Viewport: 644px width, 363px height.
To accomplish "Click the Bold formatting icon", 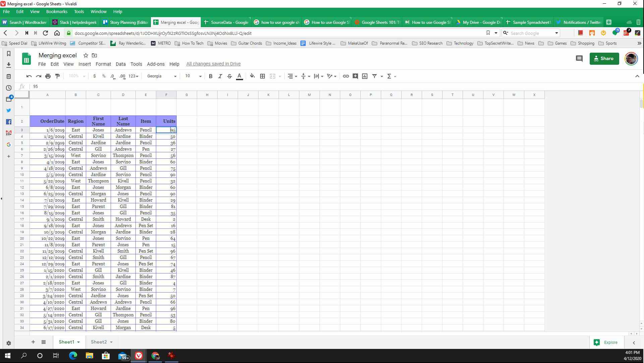I will tap(211, 76).
